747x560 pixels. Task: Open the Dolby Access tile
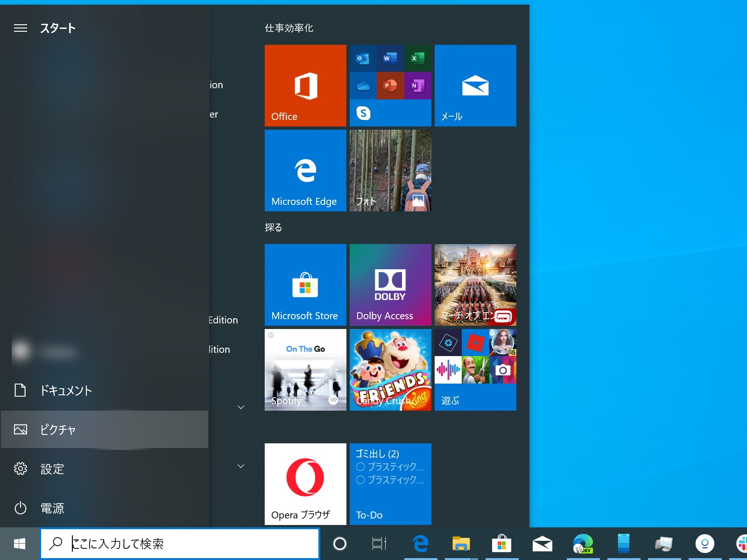[390, 285]
